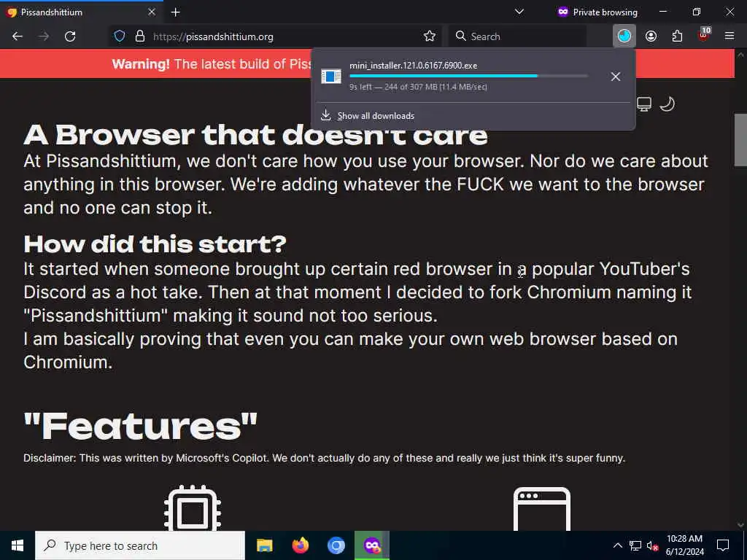
Task: Click the CPU chip feature icon
Action: [x=193, y=508]
